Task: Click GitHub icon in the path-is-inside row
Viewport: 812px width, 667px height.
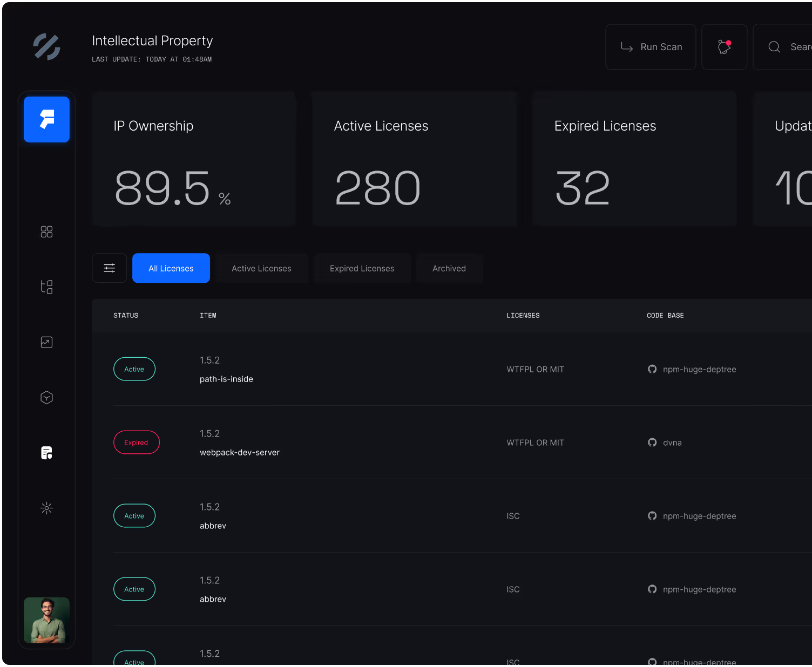Action: point(652,369)
